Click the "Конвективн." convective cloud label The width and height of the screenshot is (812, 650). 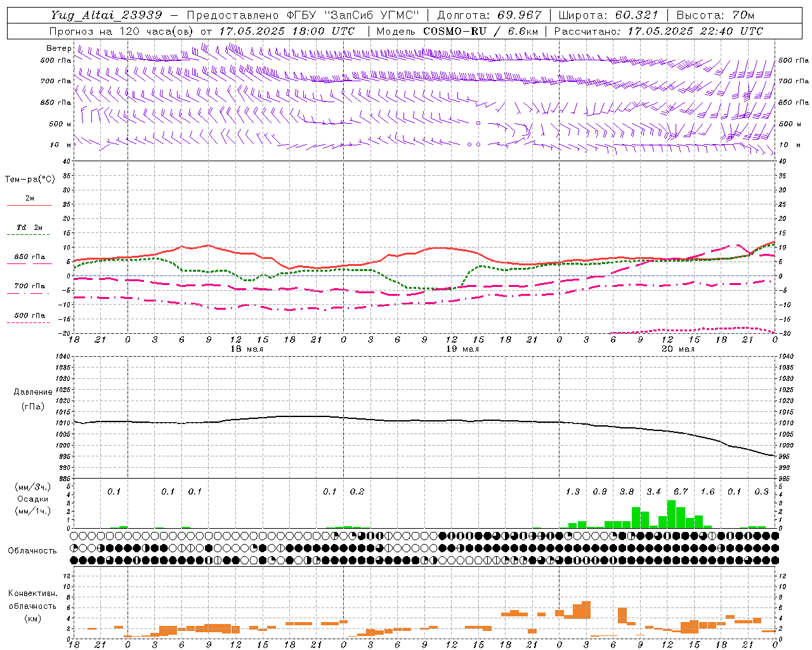pos(33,594)
